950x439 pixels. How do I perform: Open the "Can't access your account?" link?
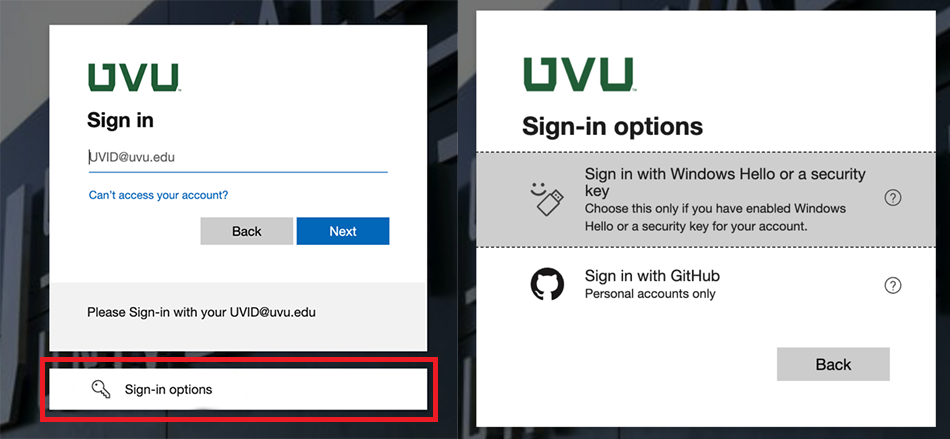tap(165, 195)
